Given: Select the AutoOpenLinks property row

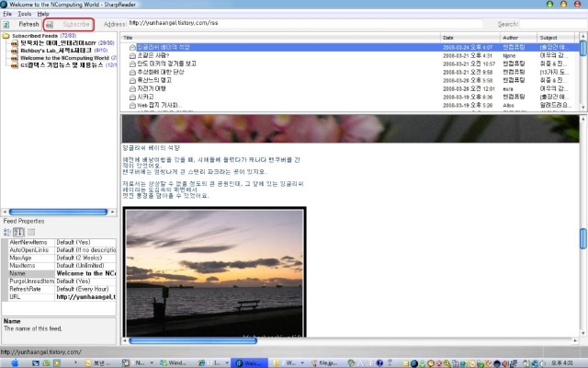Looking at the screenshot, I should pos(59,250).
